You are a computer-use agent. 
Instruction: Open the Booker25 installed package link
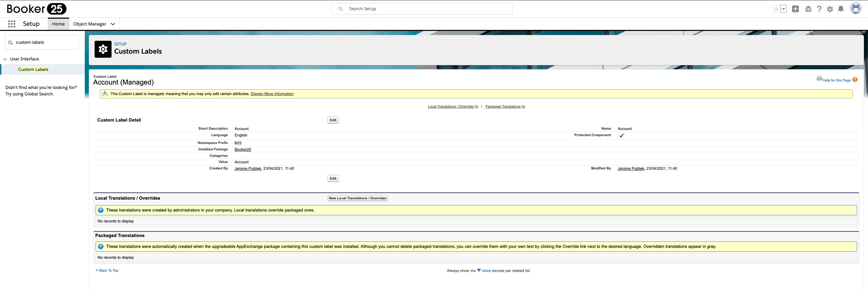pos(243,149)
